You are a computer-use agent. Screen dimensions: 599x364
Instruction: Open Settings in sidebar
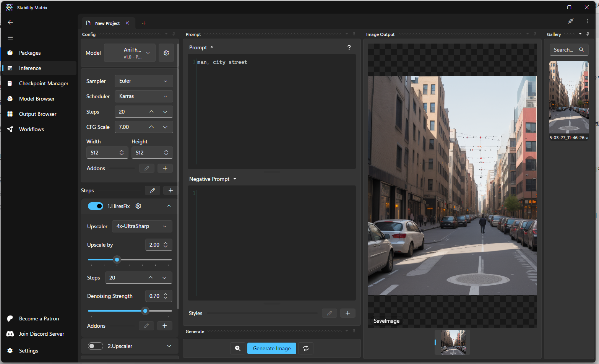click(x=39, y=351)
